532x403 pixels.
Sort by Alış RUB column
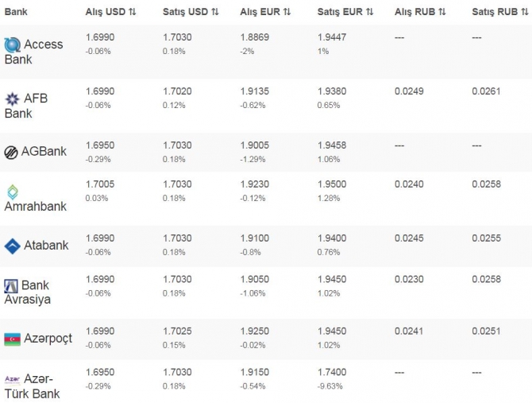(x=420, y=13)
